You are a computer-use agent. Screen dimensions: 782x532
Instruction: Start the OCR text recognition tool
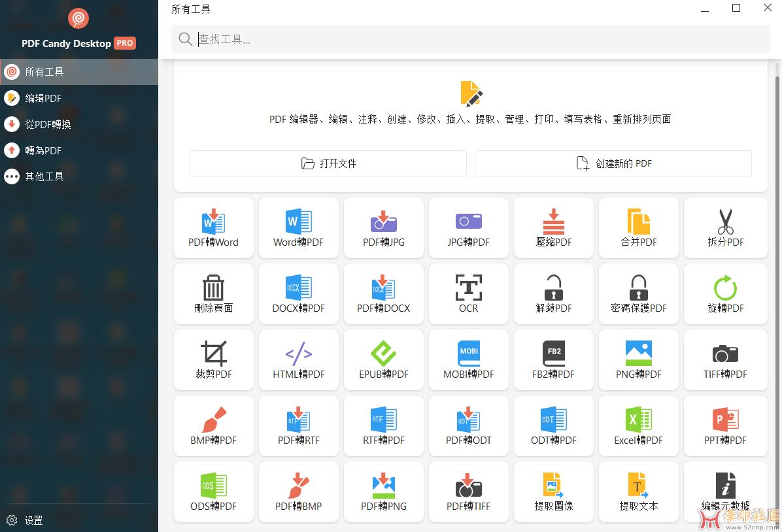[x=468, y=293]
